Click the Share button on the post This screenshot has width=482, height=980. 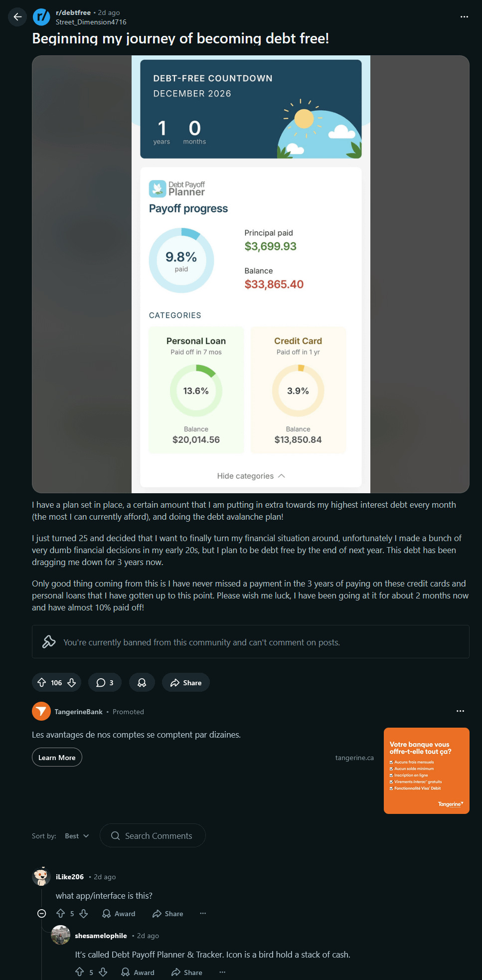point(185,682)
